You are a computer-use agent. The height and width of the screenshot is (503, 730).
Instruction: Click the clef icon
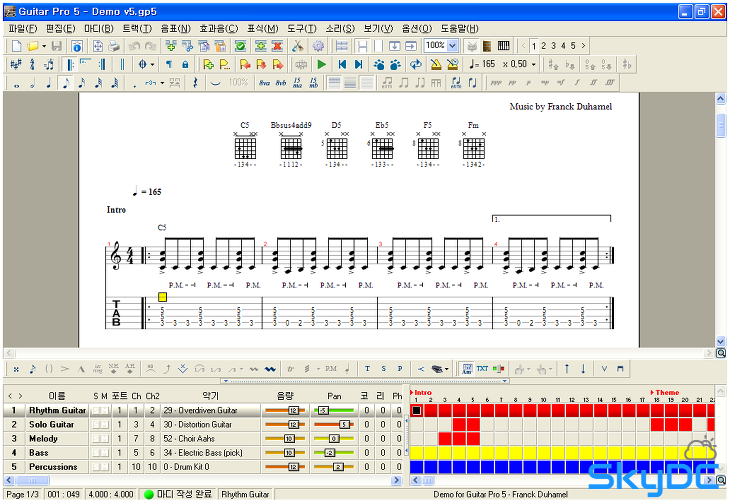[32, 64]
